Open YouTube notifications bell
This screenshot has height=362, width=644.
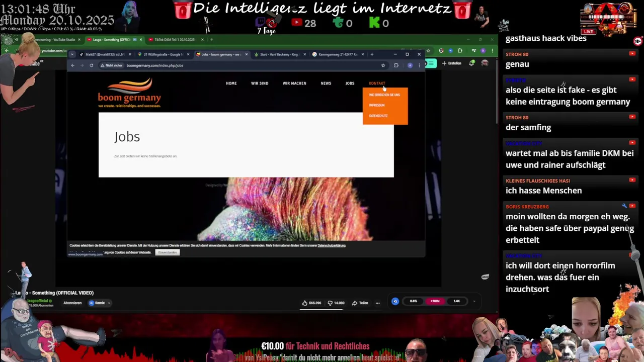click(x=472, y=63)
